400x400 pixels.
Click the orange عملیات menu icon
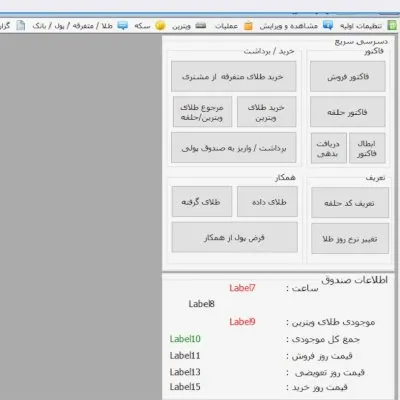pyautogui.click(x=248, y=26)
